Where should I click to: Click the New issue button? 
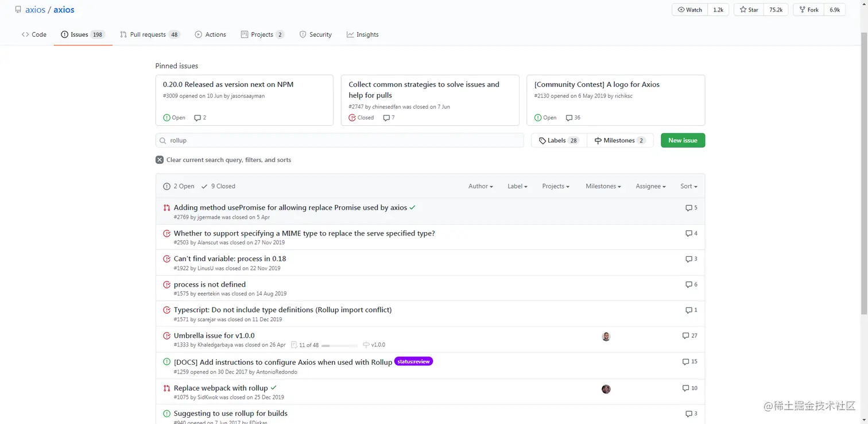(683, 140)
